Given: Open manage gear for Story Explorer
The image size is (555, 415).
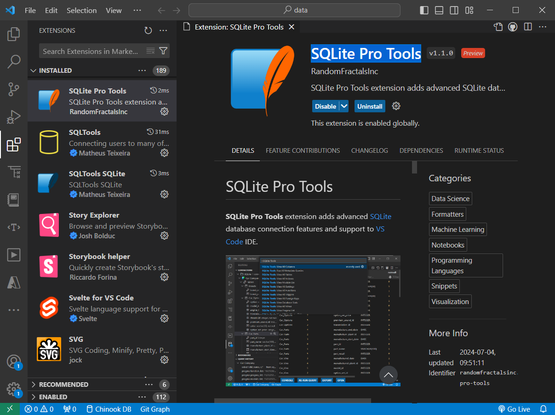Looking at the screenshot, I should (164, 236).
